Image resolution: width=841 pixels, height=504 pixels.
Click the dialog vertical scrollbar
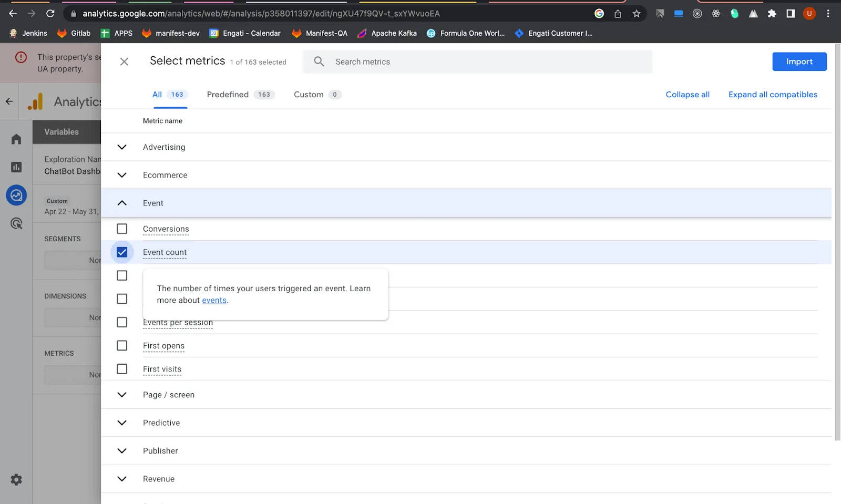point(838,242)
